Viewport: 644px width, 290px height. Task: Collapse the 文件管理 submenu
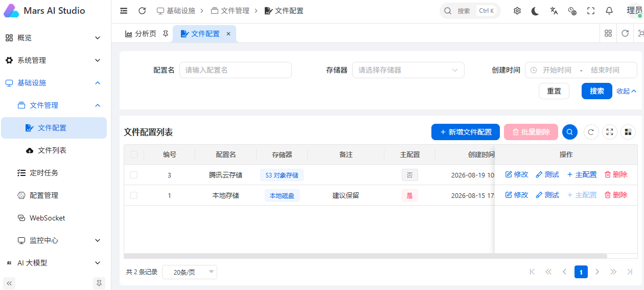[x=53, y=105]
